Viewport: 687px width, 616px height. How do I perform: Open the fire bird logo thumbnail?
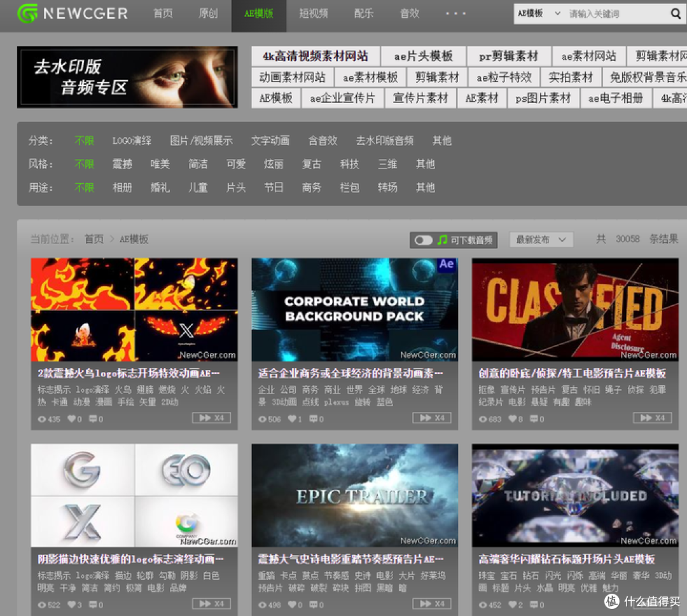coord(134,310)
